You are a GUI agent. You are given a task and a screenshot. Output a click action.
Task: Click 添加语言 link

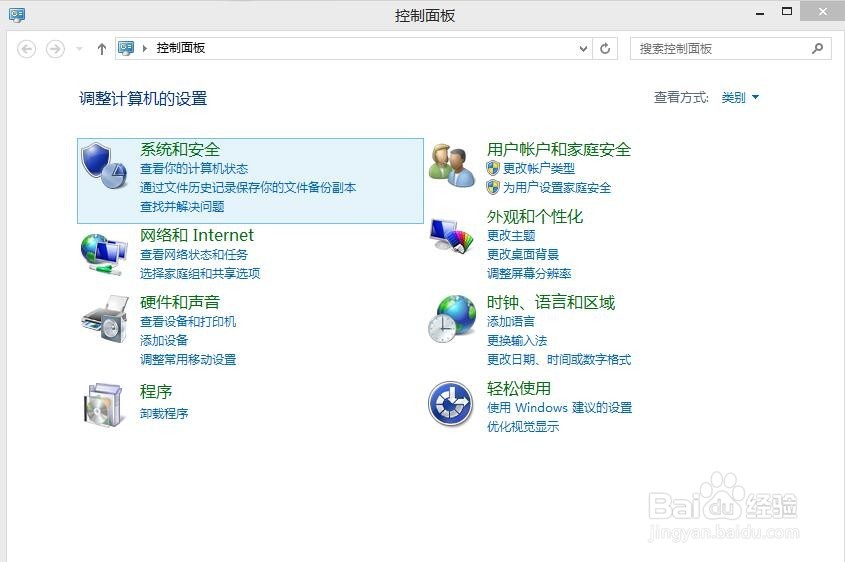click(x=511, y=322)
